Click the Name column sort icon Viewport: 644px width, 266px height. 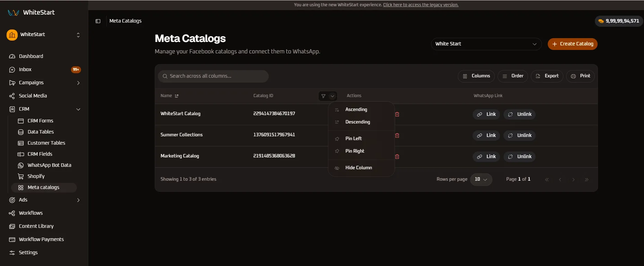(177, 96)
